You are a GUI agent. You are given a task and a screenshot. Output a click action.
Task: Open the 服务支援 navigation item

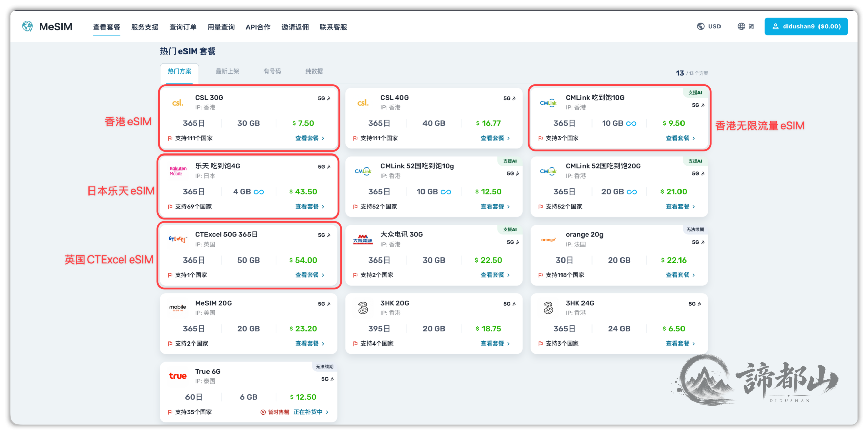coord(145,27)
